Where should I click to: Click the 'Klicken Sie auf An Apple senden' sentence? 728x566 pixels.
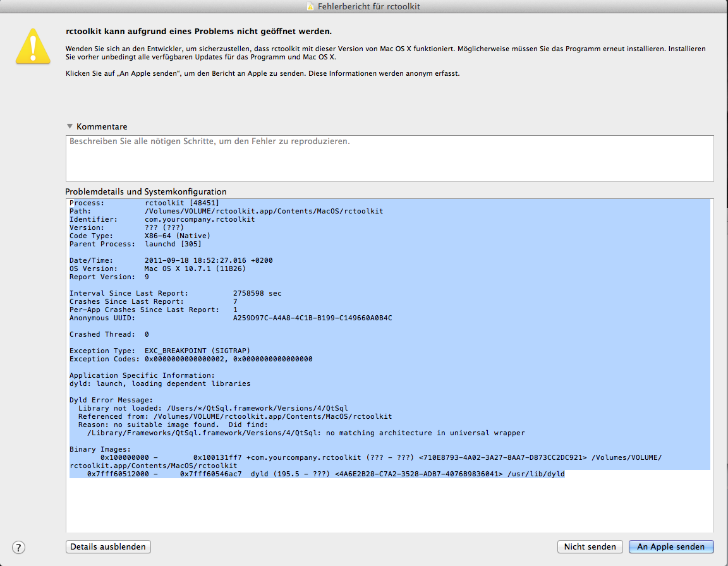coord(262,73)
